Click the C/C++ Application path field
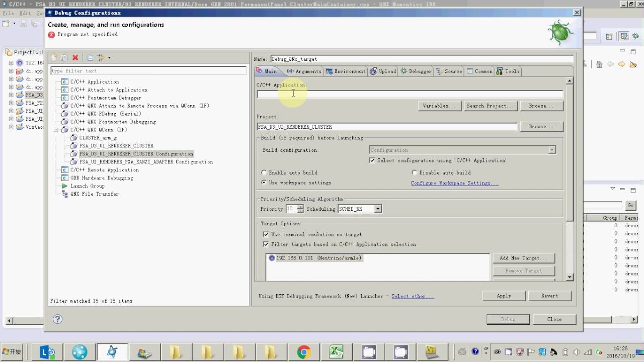Viewport: 644px width, 362px height. click(410, 94)
